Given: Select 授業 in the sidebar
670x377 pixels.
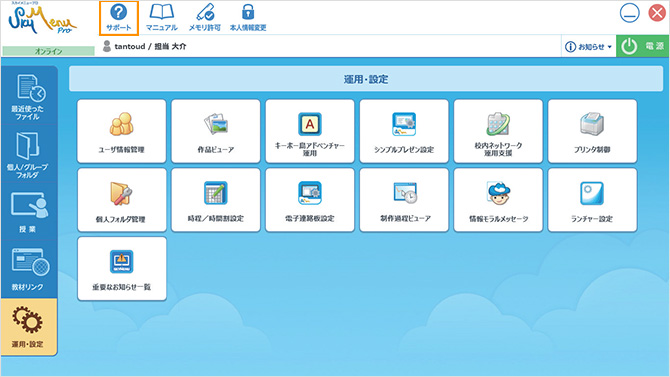Looking at the screenshot, I should click(x=28, y=212).
